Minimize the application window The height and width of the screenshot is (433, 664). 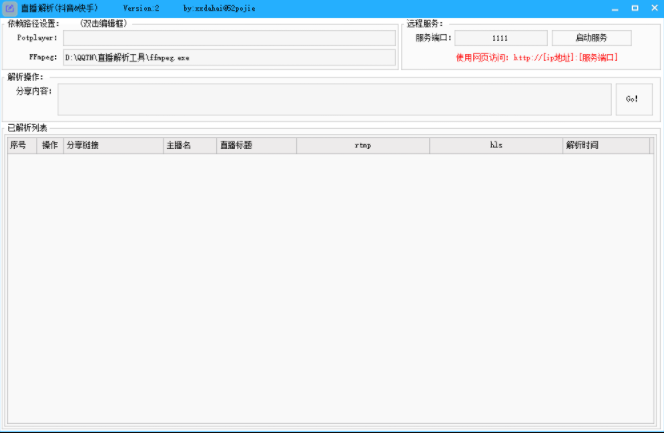pos(612,8)
